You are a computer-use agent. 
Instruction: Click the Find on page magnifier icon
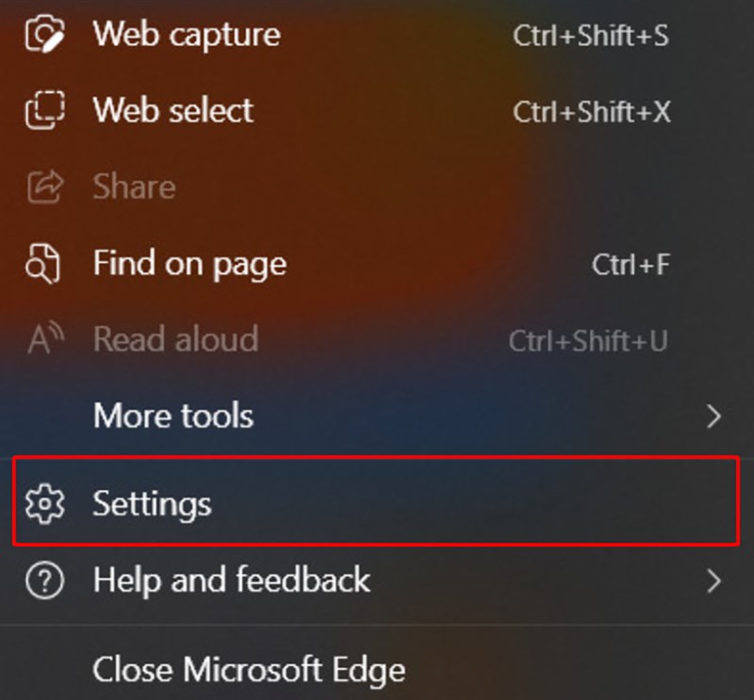pyautogui.click(x=41, y=264)
